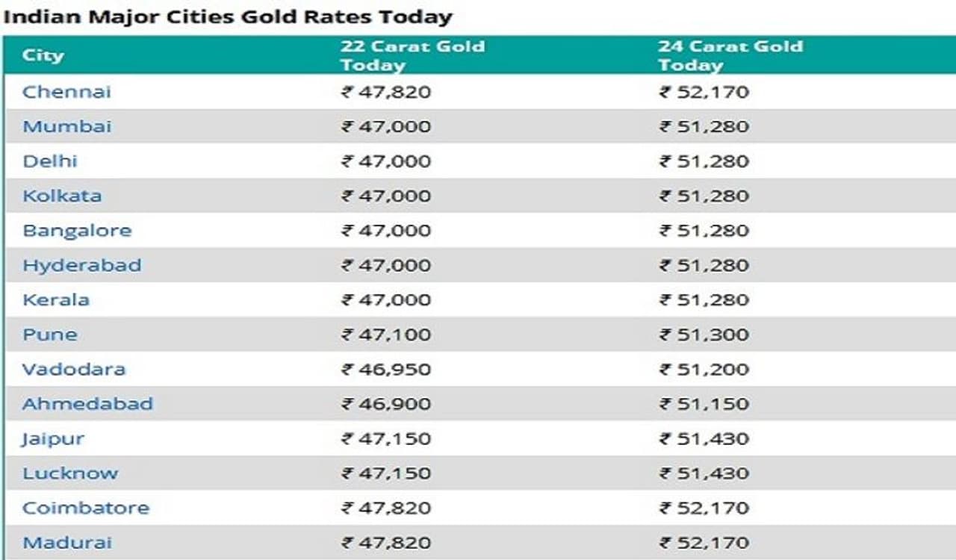Click the Mumbai city link
Viewport: 956px width, 560px height.
(x=66, y=126)
